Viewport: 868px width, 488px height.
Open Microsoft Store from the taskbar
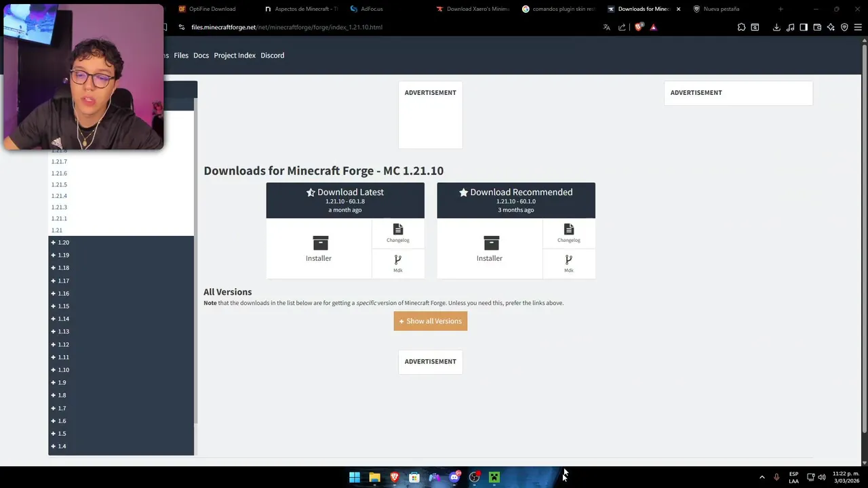[x=414, y=477]
